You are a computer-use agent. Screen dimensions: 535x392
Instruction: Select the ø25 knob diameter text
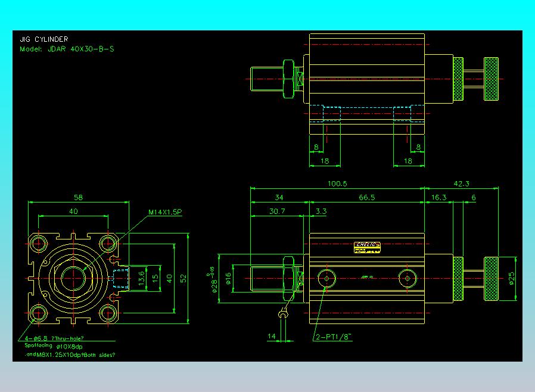pos(511,278)
